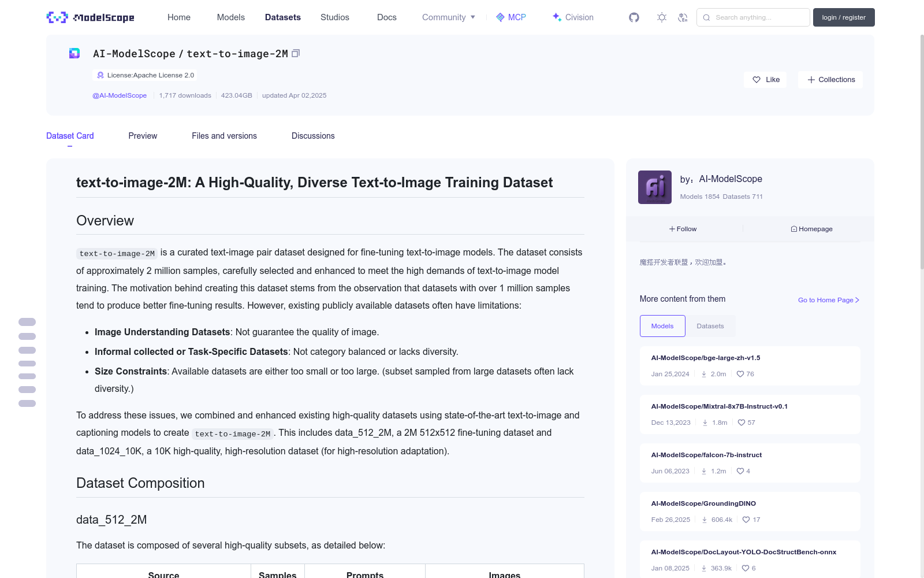Screen dimensions: 924x578
Task: Open the Models nav item
Action: coord(231,17)
